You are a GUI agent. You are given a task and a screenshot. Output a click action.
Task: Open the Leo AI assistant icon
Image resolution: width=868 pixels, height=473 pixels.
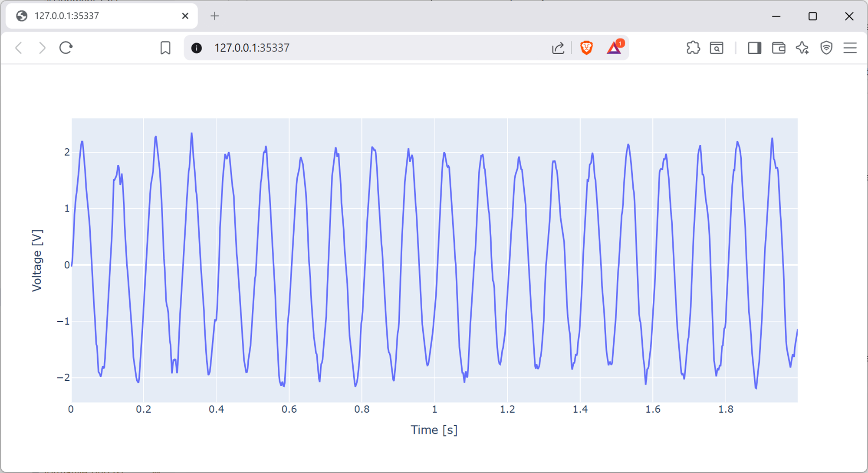802,48
